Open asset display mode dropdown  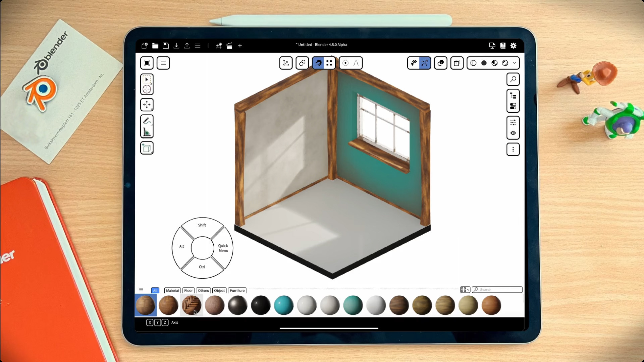click(465, 290)
